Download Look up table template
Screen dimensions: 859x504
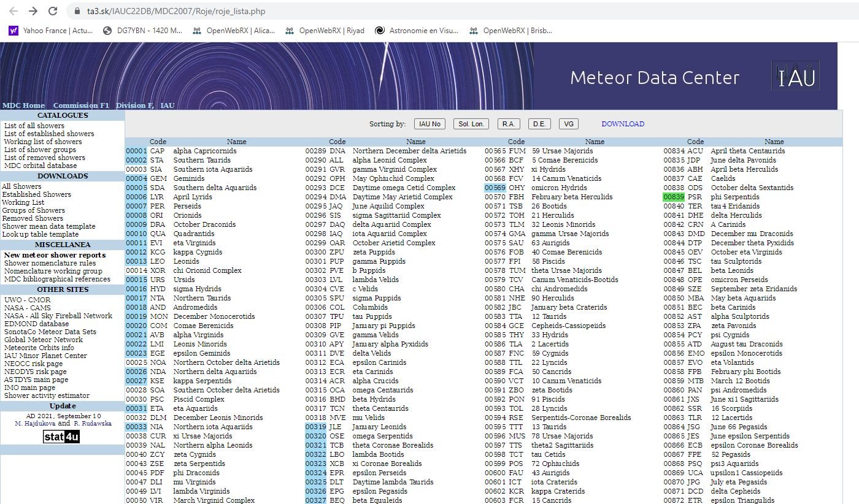[x=40, y=234]
